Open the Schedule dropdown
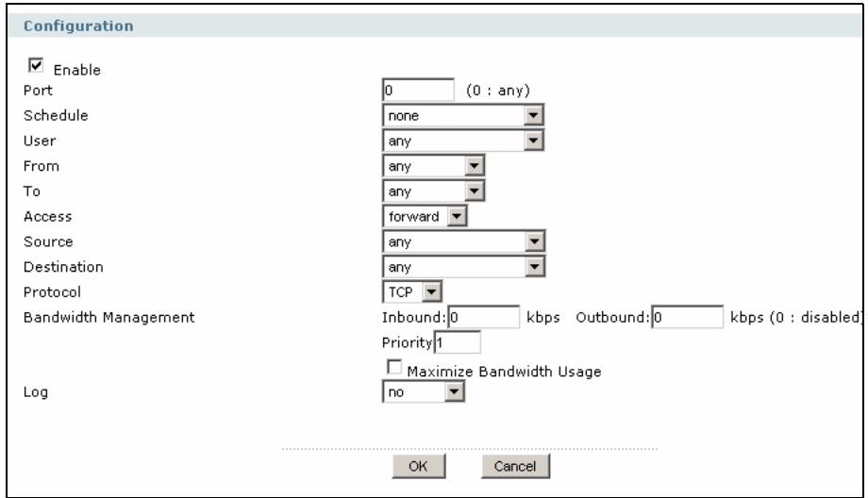The image size is (868, 498). point(463,116)
